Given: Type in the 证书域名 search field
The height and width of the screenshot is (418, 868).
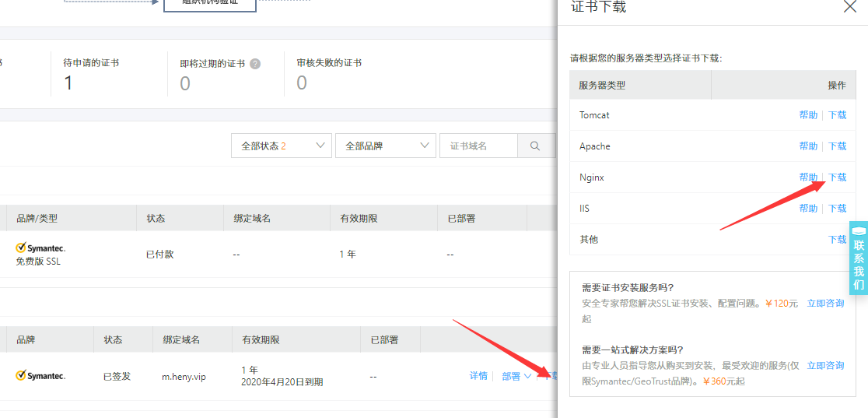Looking at the screenshot, I should click(x=479, y=146).
